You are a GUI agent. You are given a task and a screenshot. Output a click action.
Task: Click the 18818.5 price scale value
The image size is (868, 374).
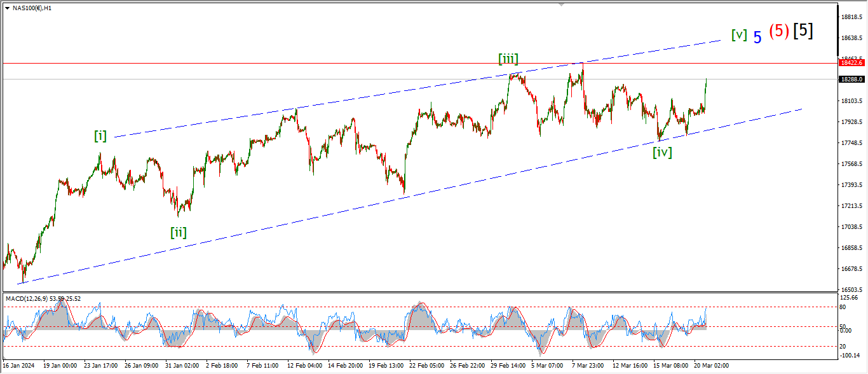pos(851,17)
